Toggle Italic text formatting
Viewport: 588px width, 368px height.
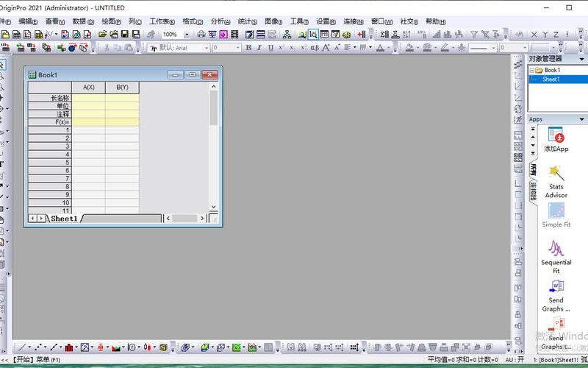click(x=259, y=48)
